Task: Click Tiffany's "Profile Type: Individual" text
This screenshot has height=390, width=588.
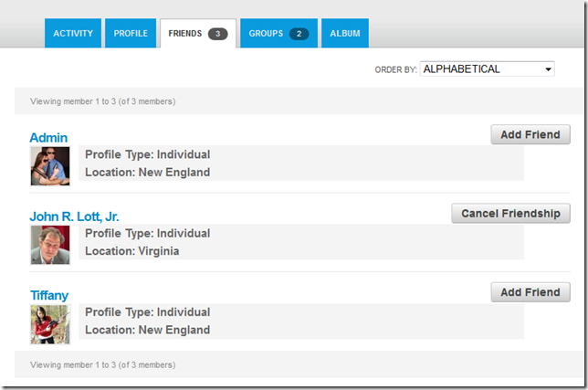Action: point(147,312)
